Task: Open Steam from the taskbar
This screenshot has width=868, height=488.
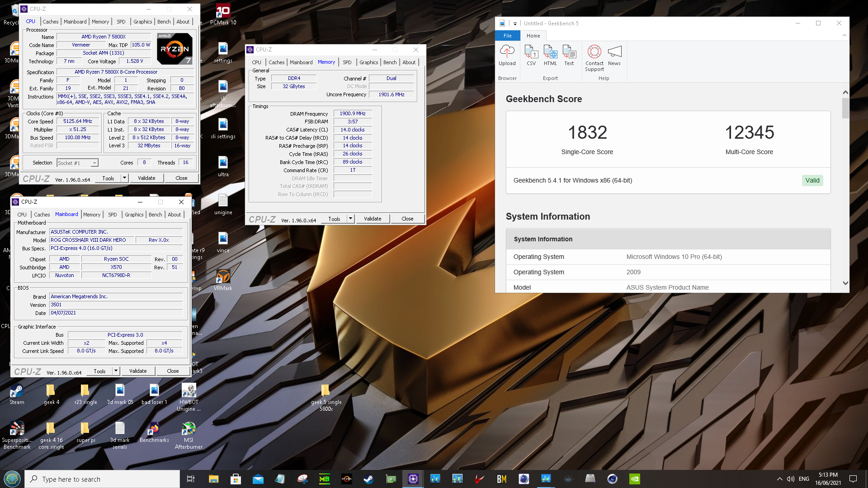Action: pos(368,479)
